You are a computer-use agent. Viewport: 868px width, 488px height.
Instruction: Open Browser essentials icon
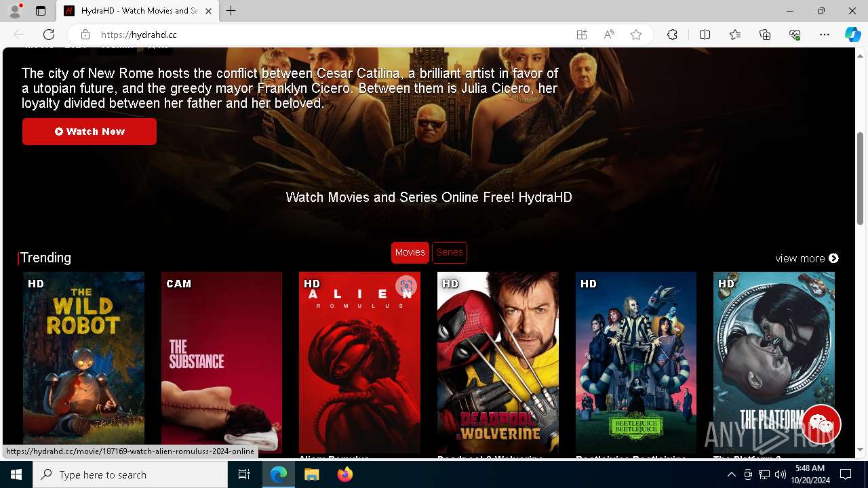tap(795, 35)
